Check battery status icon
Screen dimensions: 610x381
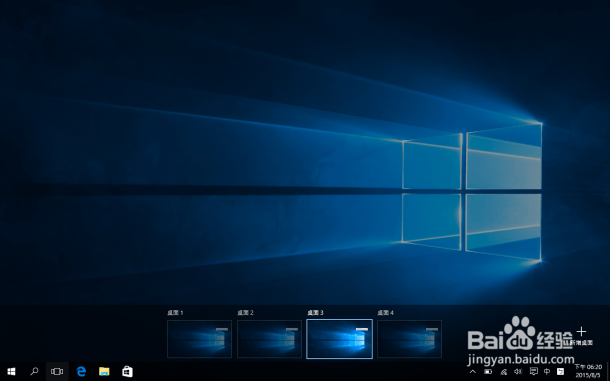click(x=488, y=372)
